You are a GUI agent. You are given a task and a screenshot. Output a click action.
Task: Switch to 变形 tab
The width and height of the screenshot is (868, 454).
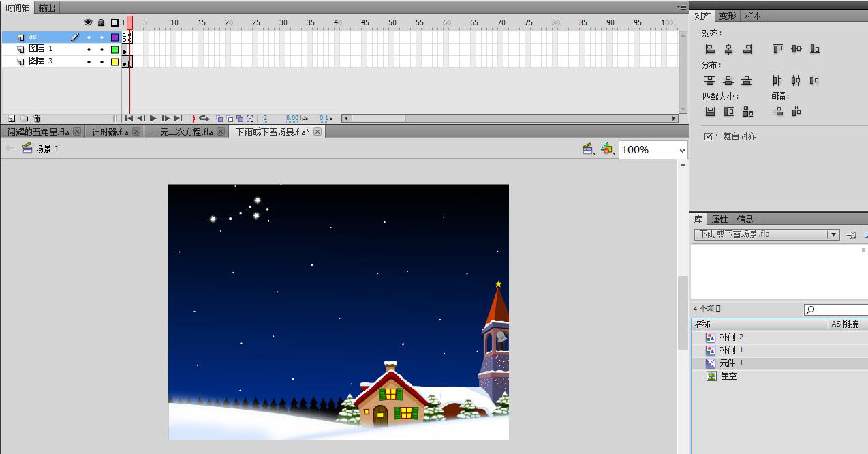click(728, 16)
